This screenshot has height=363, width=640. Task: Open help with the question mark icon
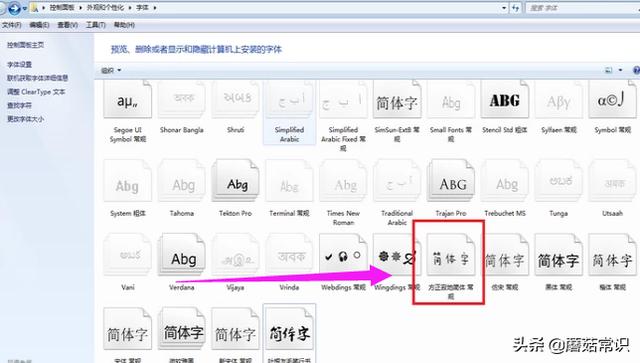click(x=636, y=70)
